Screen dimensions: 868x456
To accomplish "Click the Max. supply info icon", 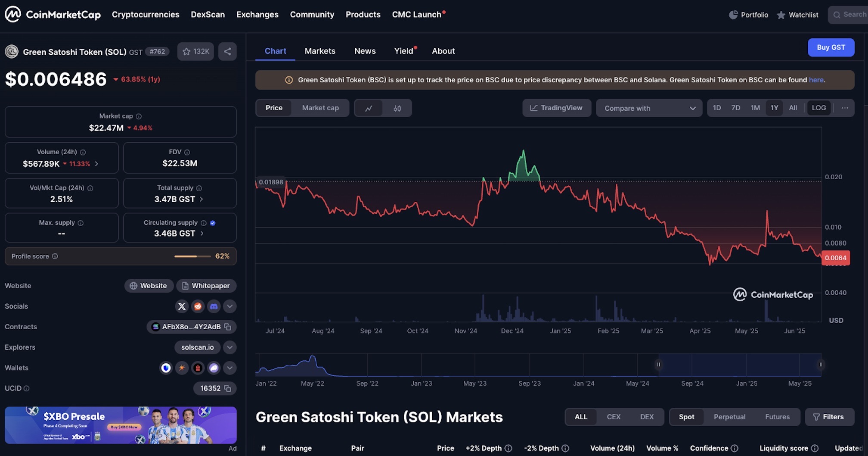I will point(81,223).
